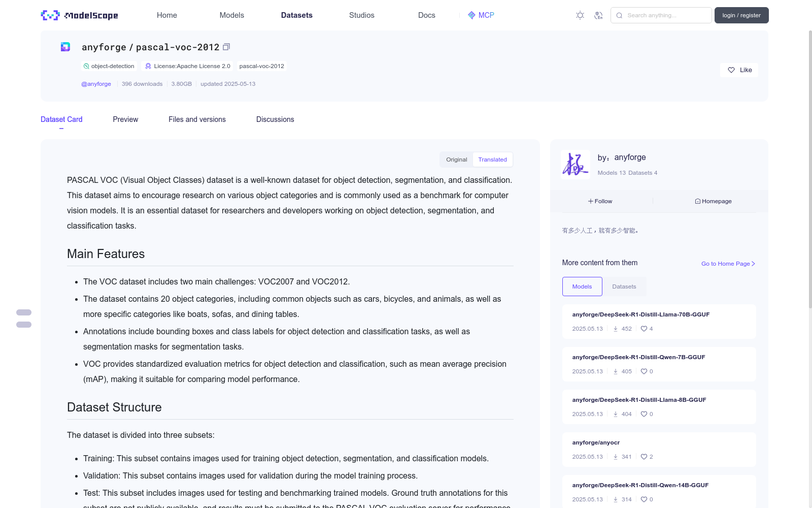Switch card text to Translated
This screenshot has width=812, height=508.
click(492, 160)
